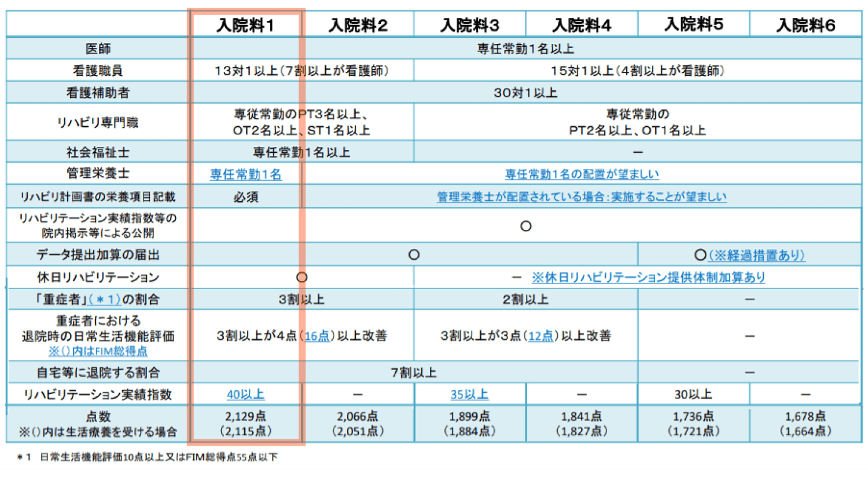Click the 入院料5 column header
This screenshot has width=868, height=477.
tap(694, 24)
